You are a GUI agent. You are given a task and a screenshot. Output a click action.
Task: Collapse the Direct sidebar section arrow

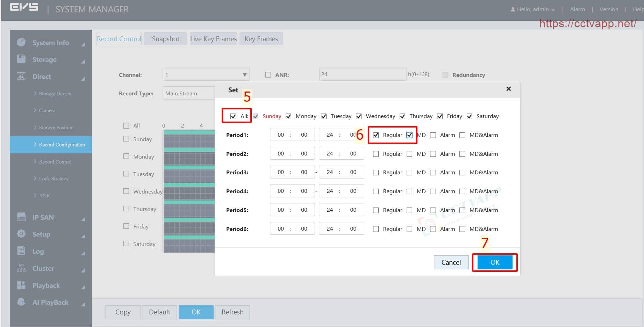click(x=83, y=79)
